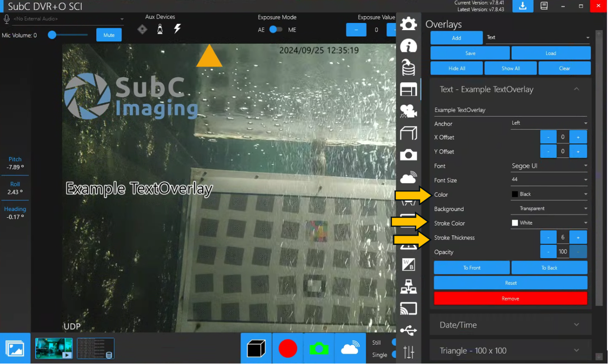Click the lightning bolt aux device icon
The height and width of the screenshot is (364, 608).
click(x=178, y=29)
